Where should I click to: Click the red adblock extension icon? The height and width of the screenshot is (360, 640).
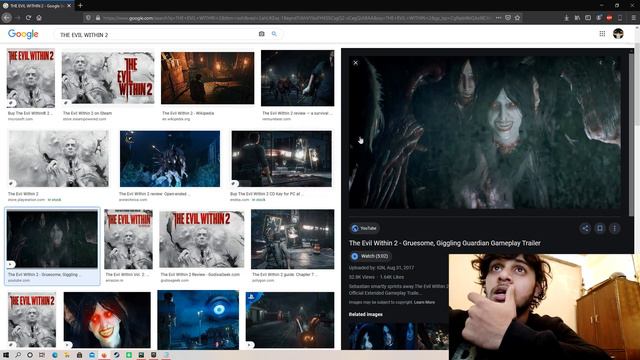point(609,18)
